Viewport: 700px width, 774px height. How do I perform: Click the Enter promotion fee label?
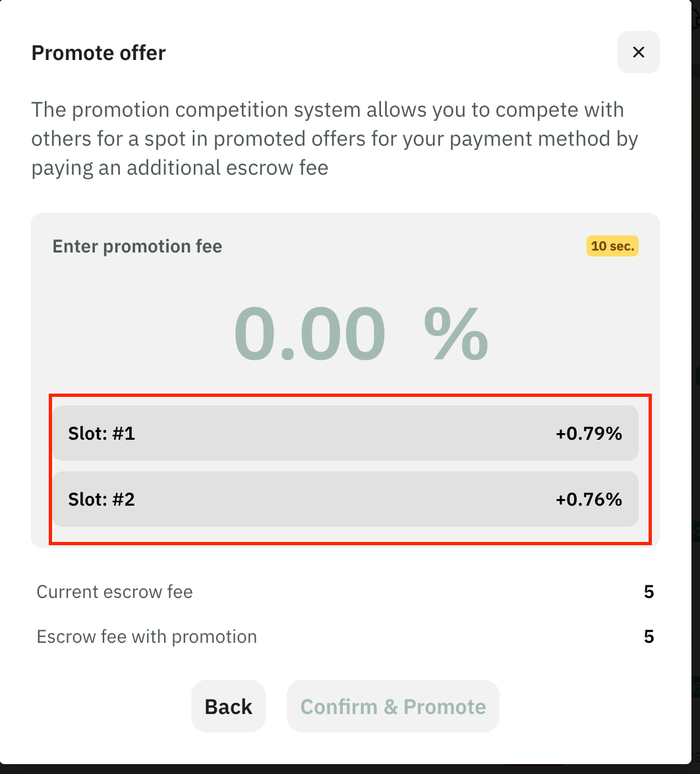(x=137, y=246)
